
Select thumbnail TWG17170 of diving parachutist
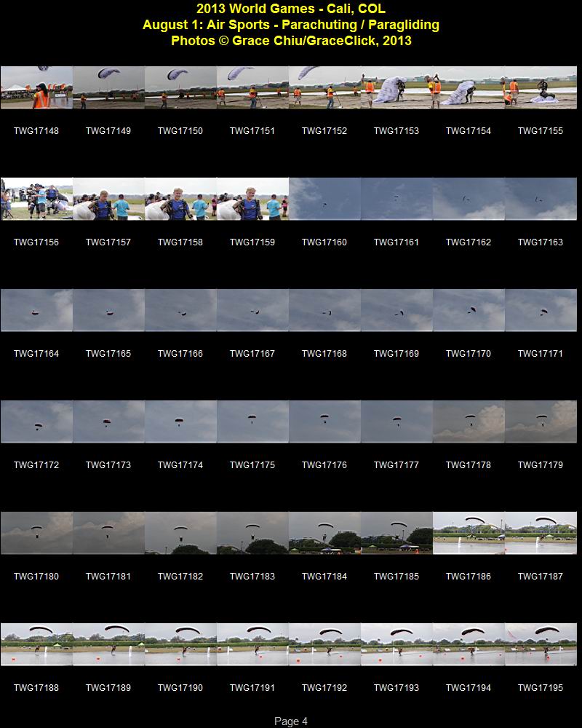point(469,310)
